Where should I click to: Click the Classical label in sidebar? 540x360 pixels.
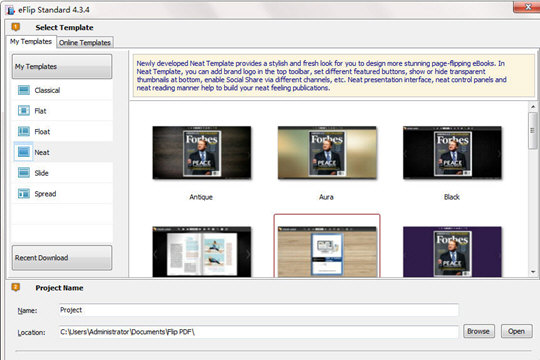pos(47,90)
